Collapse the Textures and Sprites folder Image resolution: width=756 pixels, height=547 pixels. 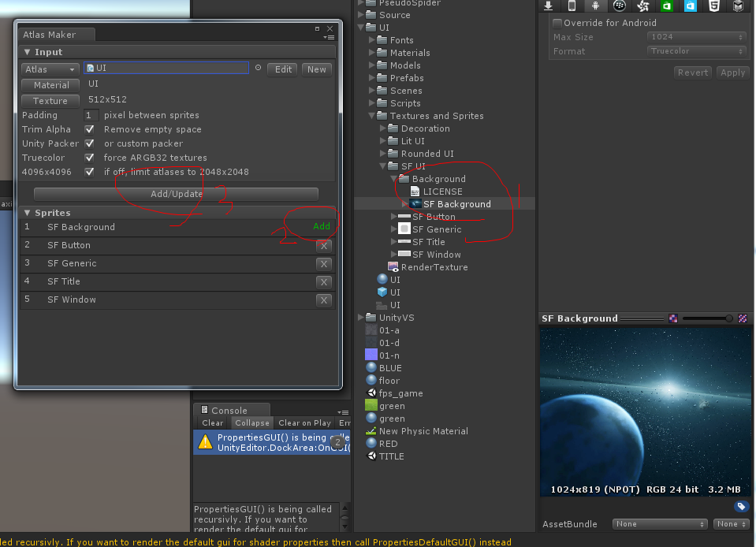click(x=372, y=116)
